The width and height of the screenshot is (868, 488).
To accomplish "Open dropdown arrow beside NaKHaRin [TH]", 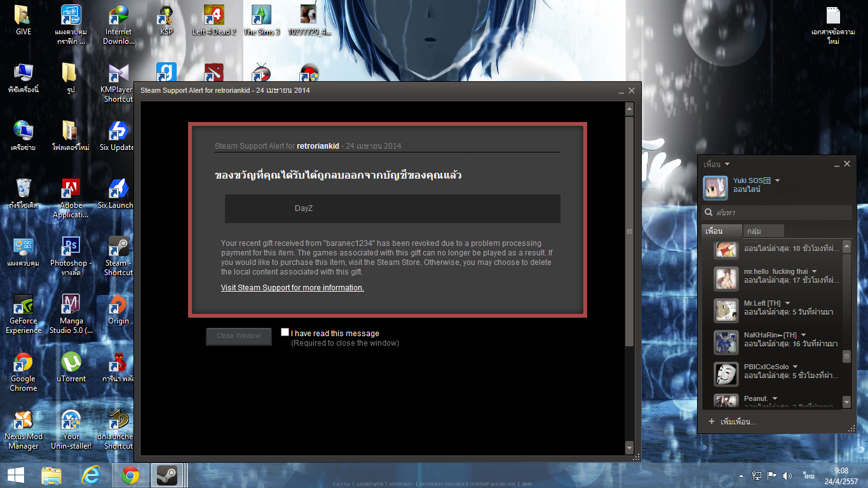I will 803,335.
